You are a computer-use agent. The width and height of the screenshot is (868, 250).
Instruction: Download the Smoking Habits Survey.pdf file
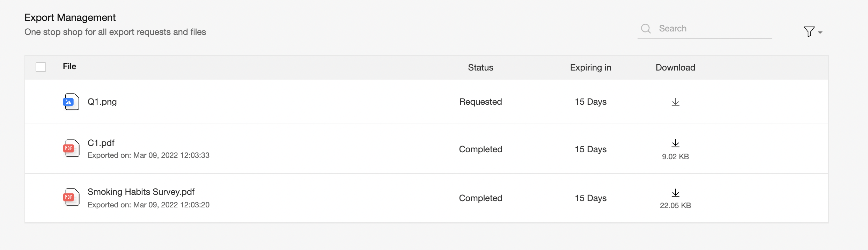pos(675,193)
